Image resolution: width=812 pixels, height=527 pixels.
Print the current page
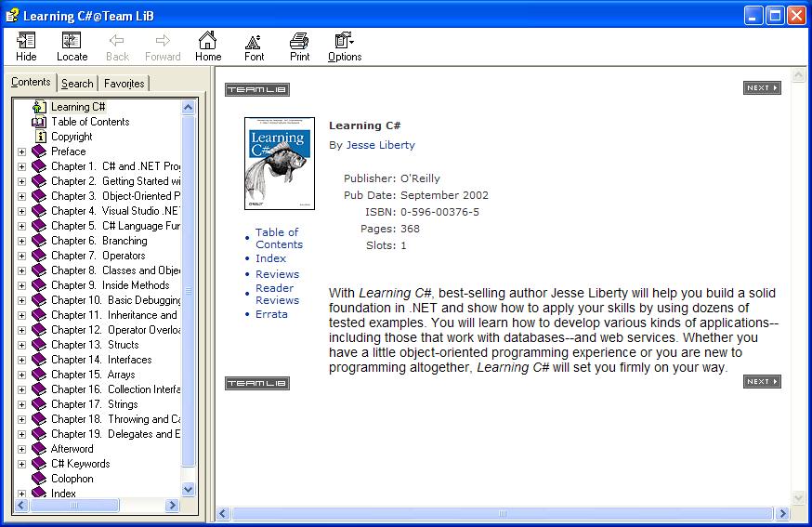click(299, 41)
